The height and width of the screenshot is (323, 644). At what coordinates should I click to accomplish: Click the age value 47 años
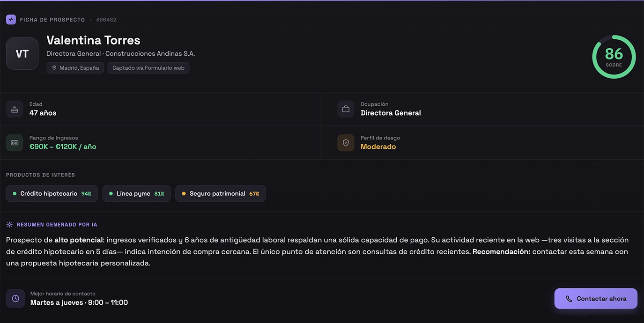tap(43, 113)
